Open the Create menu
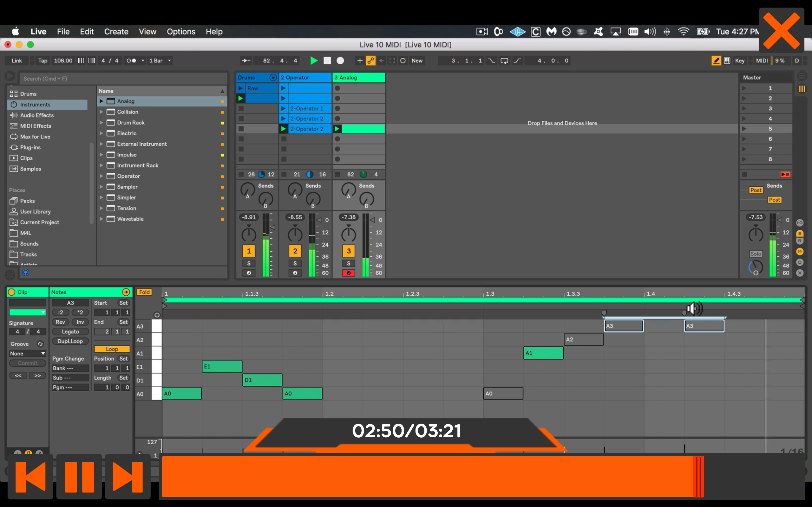The width and height of the screenshot is (812, 507). pyautogui.click(x=116, y=31)
